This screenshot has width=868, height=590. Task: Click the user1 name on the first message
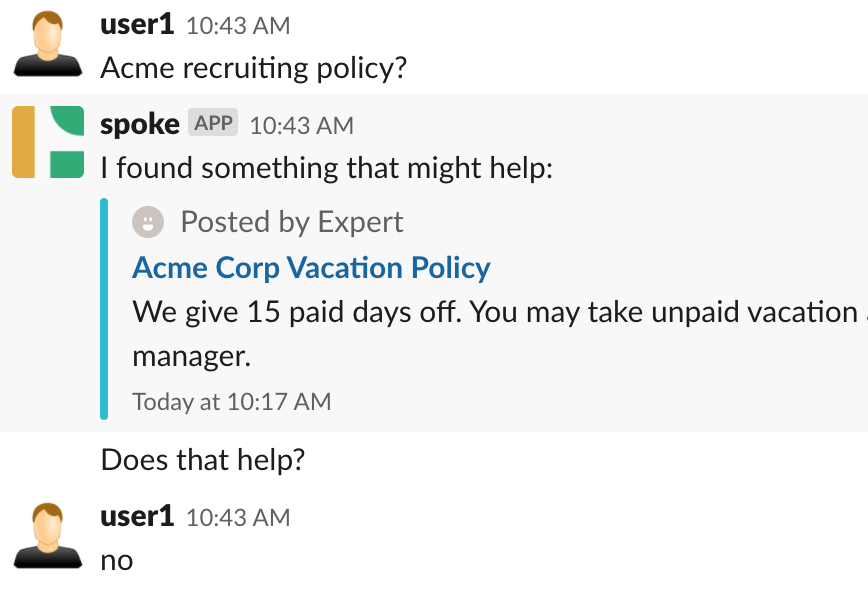pyautogui.click(x=137, y=25)
